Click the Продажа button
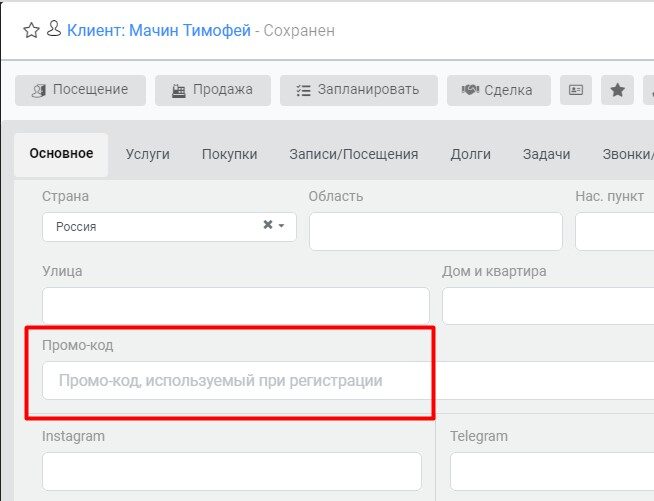The height and width of the screenshot is (501, 654). coord(213,90)
